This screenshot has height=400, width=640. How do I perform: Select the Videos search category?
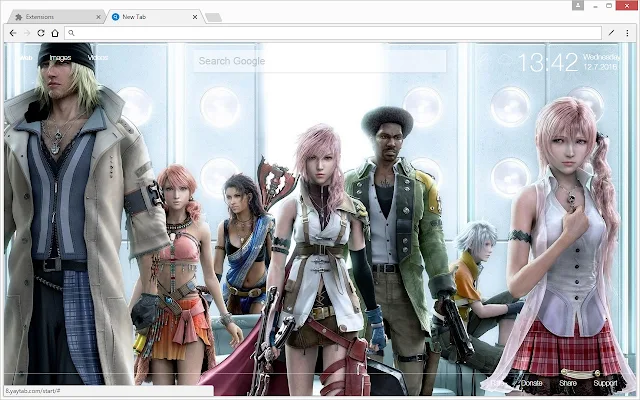click(x=98, y=58)
